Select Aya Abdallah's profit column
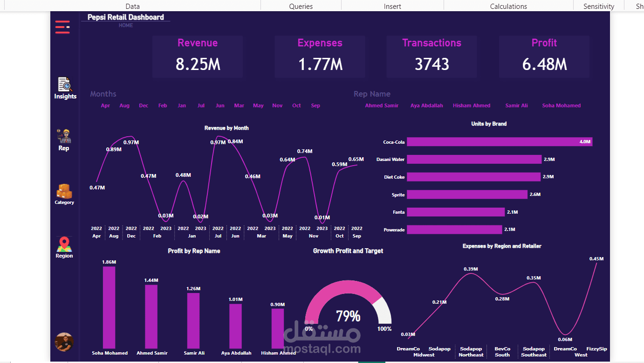644x363 pixels. 236,326
